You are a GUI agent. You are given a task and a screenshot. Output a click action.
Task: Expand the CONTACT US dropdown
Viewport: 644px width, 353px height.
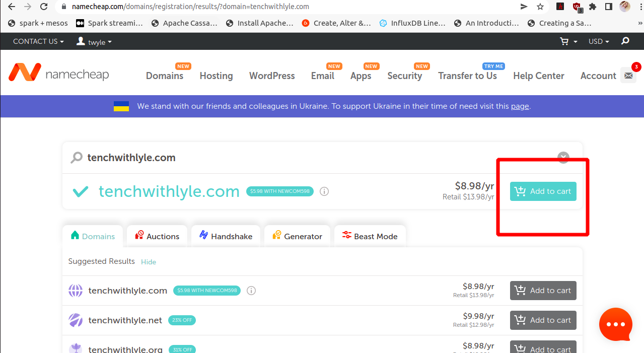[38, 41]
